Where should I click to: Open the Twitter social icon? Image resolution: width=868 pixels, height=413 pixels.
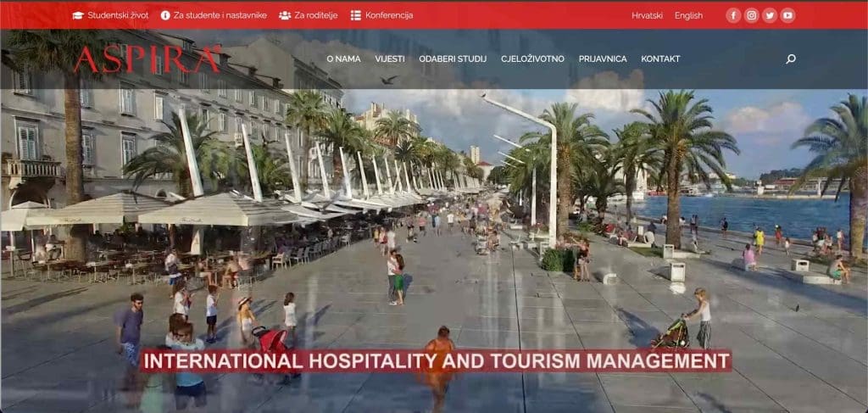click(770, 15)
